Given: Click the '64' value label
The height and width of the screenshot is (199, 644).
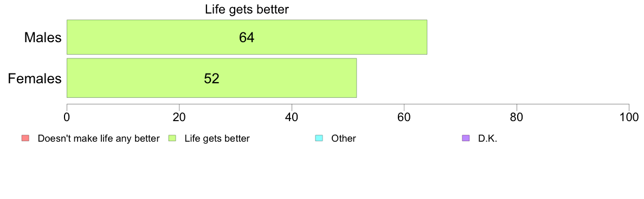Looking at the screenshot, I should tap(247, 38).
